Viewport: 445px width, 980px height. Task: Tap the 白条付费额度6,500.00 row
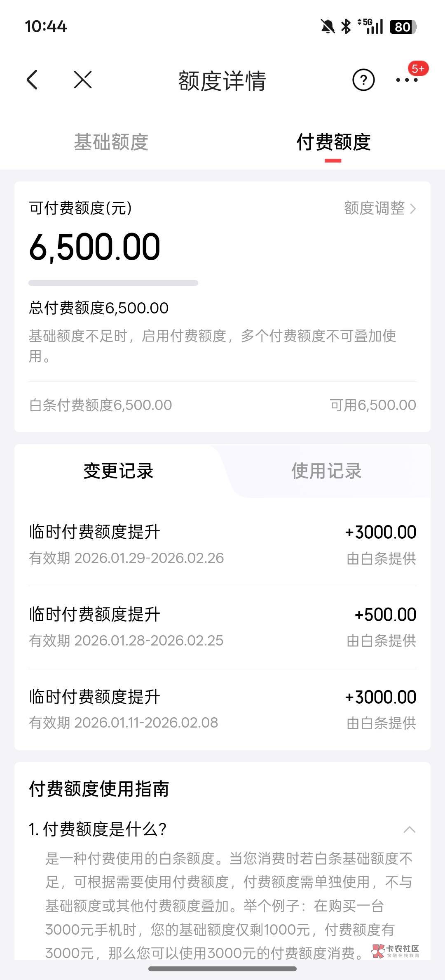point(222,405)
